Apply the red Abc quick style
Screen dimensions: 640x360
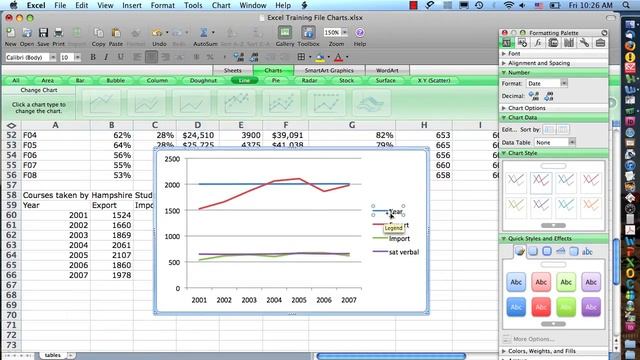[541, 307]
